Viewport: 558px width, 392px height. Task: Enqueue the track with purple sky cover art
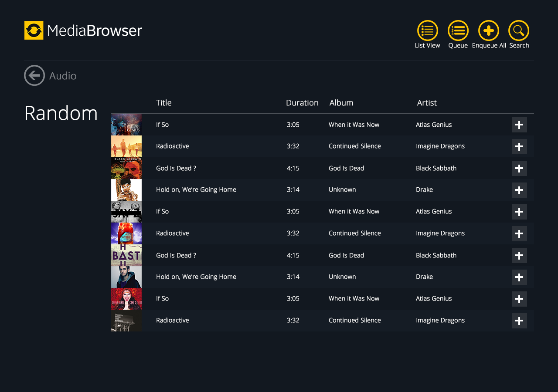tap(519, 233)
